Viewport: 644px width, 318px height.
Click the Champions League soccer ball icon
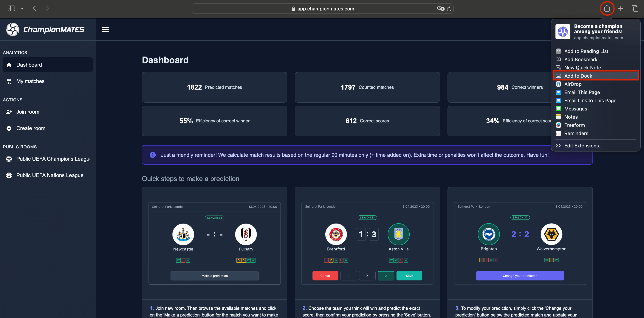pyautogui.click(x=9, y=159)
